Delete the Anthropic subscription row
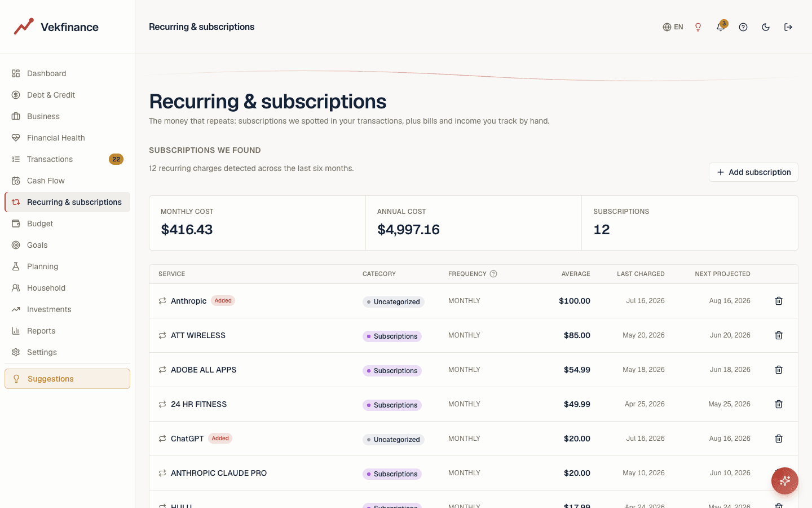Viewport: 812px width, 508px height. click(x=779, y=301)
